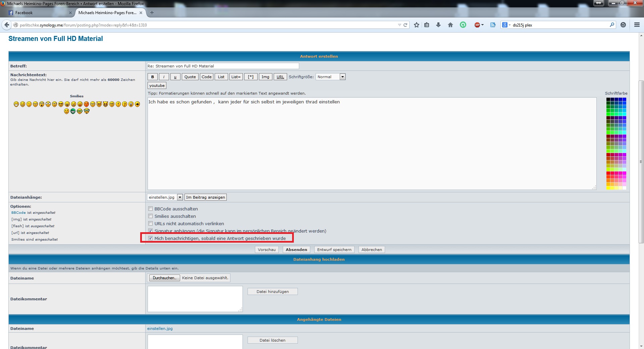Uncheck Mich benachrichtigen notification checkbox
Viewport: 644px width, 349px height.
coord(151,238)
